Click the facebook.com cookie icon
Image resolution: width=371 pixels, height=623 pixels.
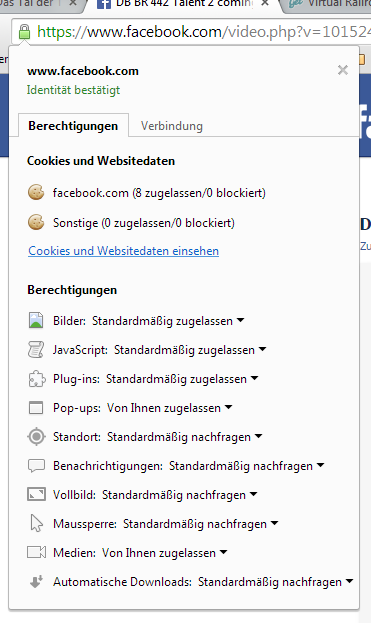click(36, 193)
